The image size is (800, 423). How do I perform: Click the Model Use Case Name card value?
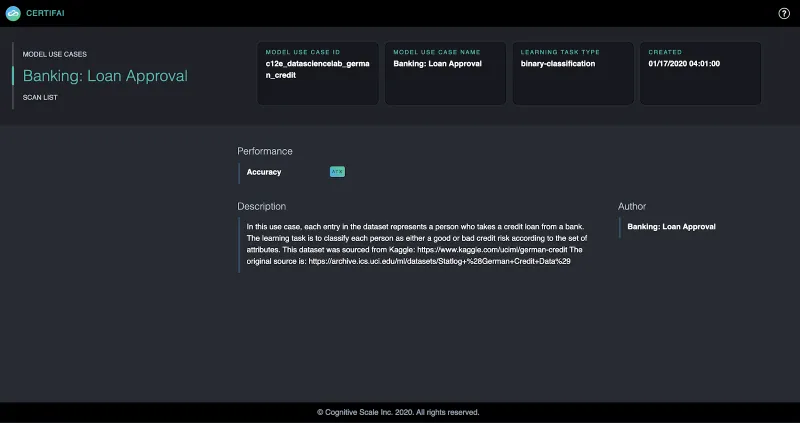[437, 64]
